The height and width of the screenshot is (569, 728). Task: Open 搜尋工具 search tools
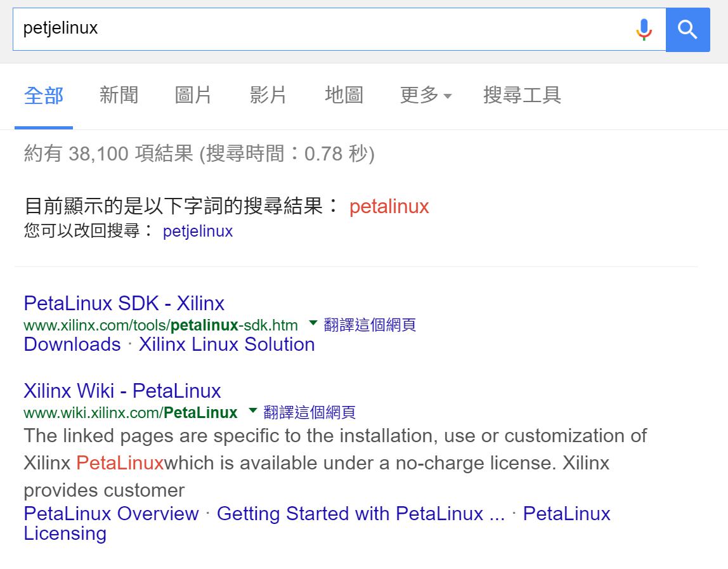[x=522, y=95]
